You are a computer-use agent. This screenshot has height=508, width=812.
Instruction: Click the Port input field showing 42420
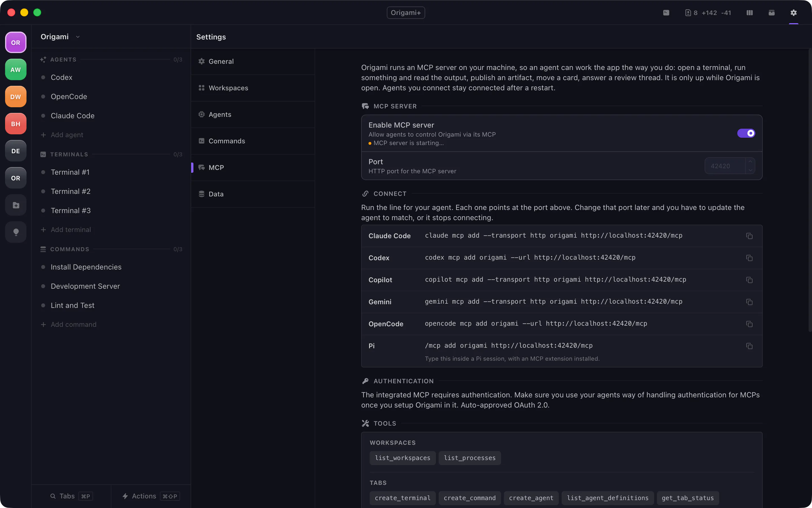click(x=725, y=166)
